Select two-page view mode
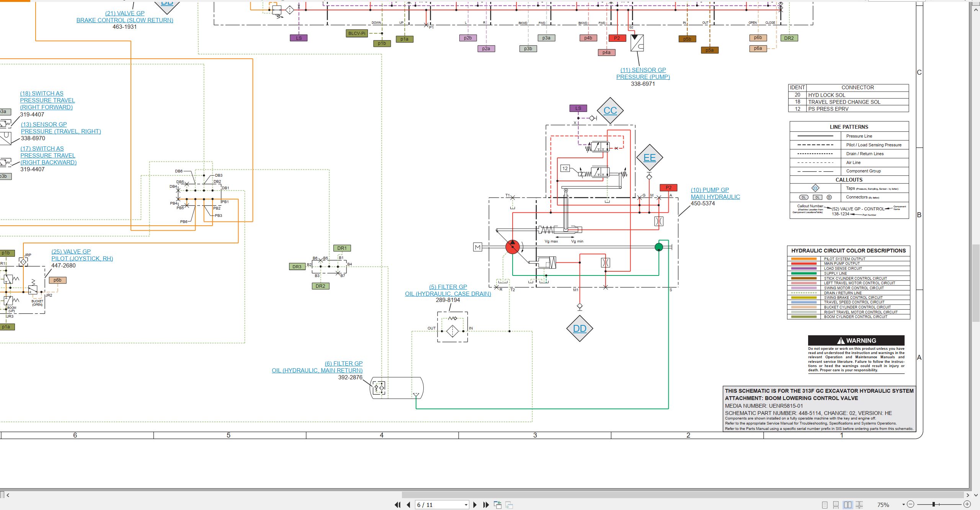This screenshot has height=510, width=980. (x=848, y=505)
